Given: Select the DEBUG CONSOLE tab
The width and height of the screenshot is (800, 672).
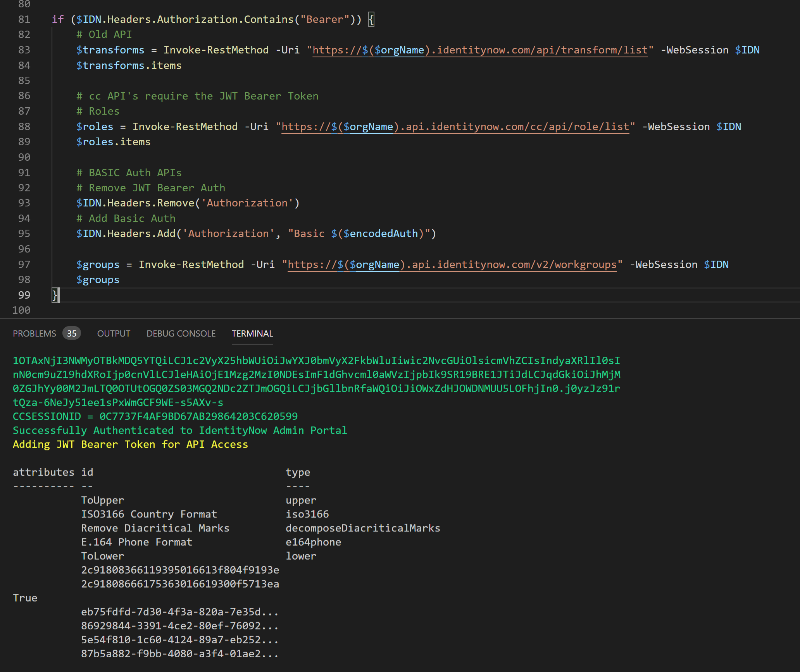Looking at the screenshot, I should (181, 333).
